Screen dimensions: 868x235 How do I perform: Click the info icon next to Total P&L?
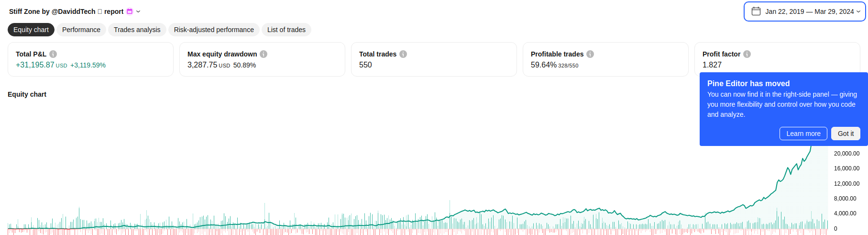(53, 54)
